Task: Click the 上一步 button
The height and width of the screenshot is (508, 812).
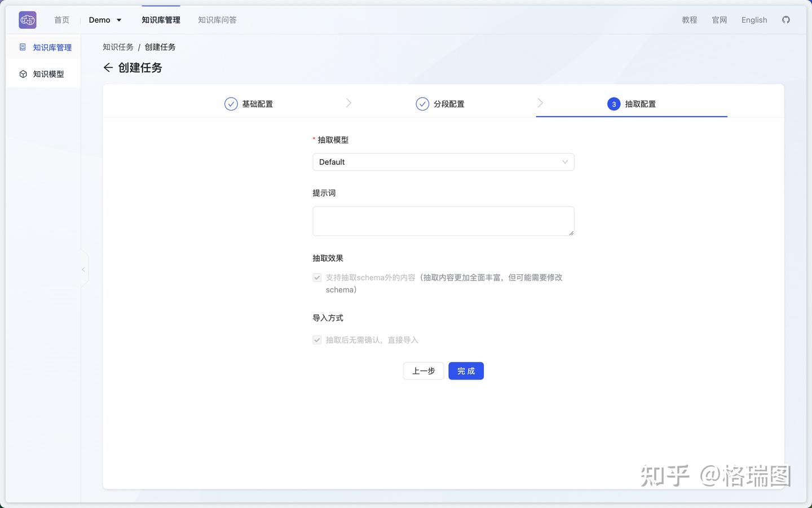Action: click(x=423, y=371)
